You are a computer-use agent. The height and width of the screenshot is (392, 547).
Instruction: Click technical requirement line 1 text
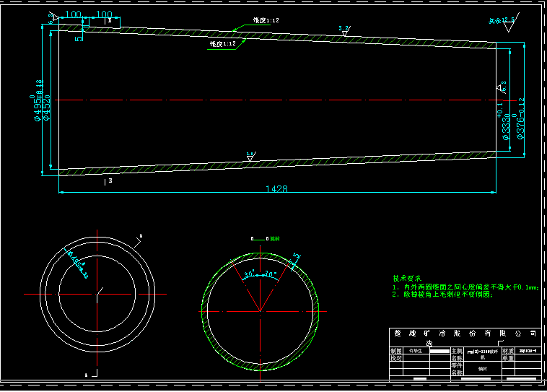pyautogui.click(x=465, y=287)
